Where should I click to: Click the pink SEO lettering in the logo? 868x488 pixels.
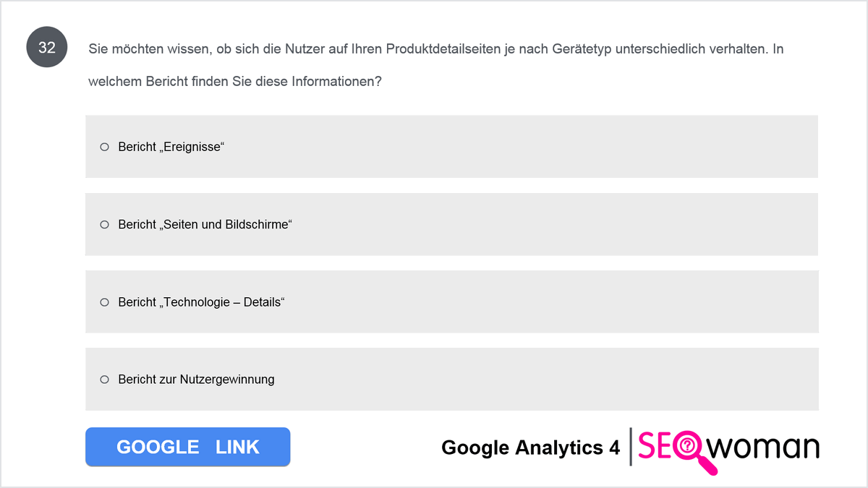[656, 447]
